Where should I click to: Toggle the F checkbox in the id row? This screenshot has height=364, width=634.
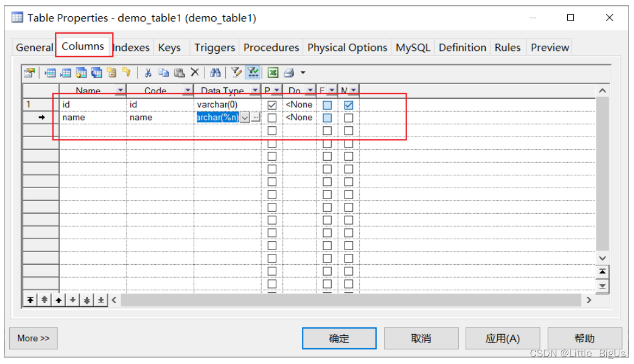click(327, 105)
